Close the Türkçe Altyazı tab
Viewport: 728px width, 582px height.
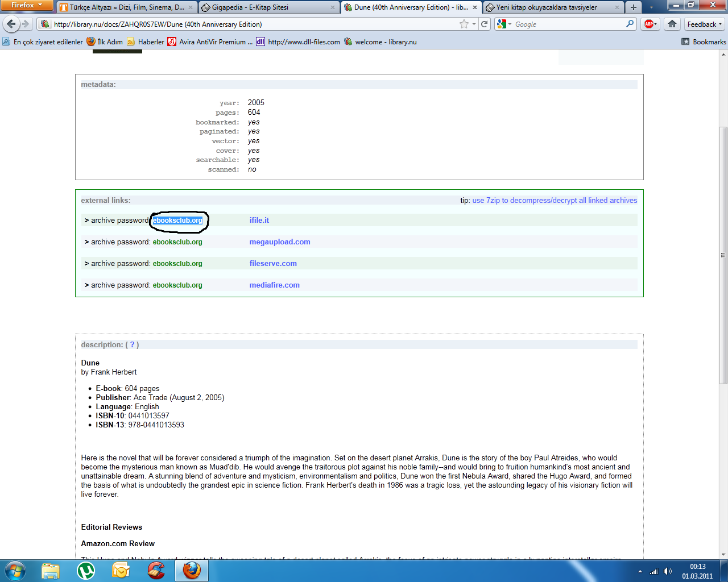[x=191, y=7]
